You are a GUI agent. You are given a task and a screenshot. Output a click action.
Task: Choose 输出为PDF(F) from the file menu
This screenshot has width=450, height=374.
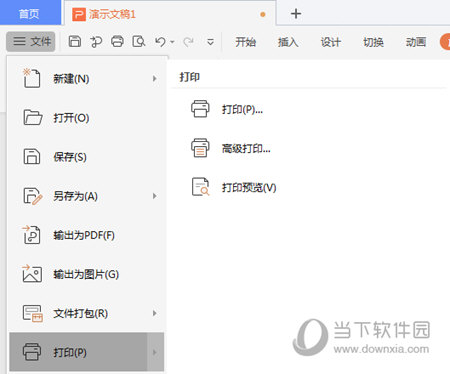coord(87,235)
